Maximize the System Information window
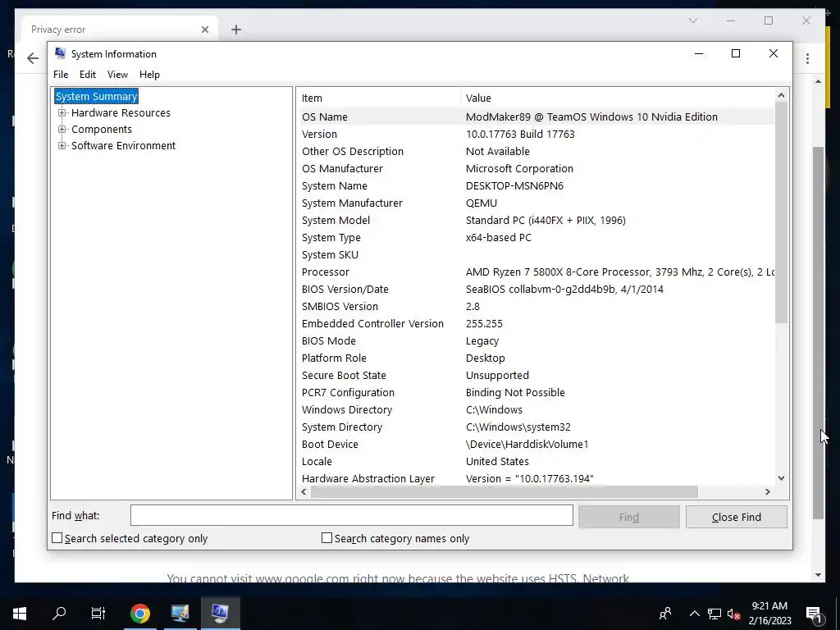The image size is (840, 630). [x=736, y=53]
